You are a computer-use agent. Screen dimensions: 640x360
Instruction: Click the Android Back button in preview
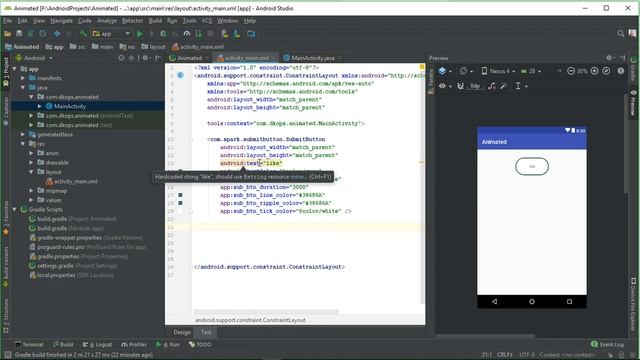click(494, 302)
